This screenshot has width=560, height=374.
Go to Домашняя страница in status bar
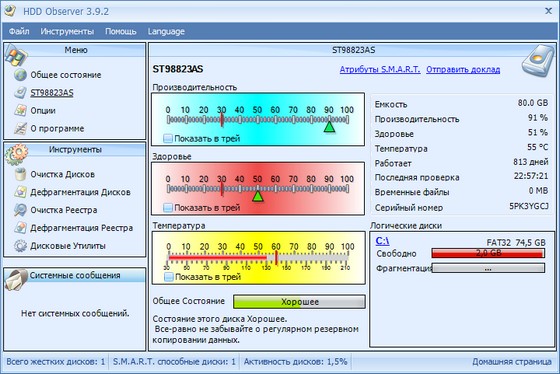pyautogui.click(x=512, y=362)
